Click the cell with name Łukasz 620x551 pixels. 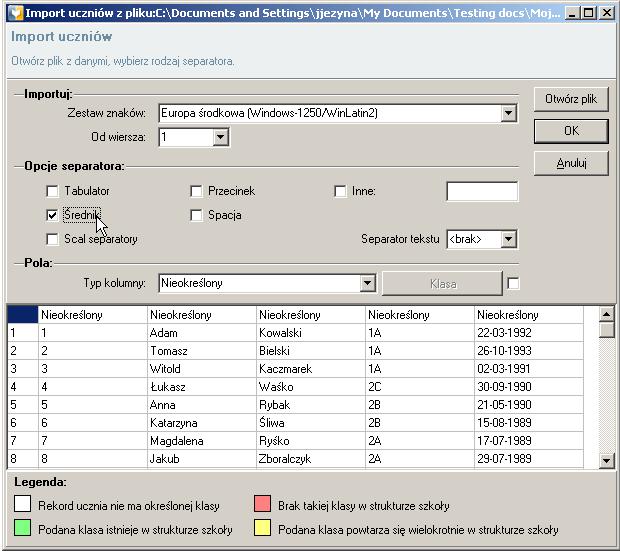coord(202,387)
